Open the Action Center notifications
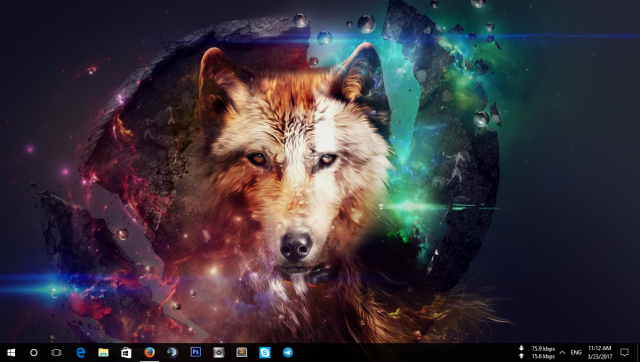Image resolution: width=640 pixels, height=362 pixels. click(624, 352)
